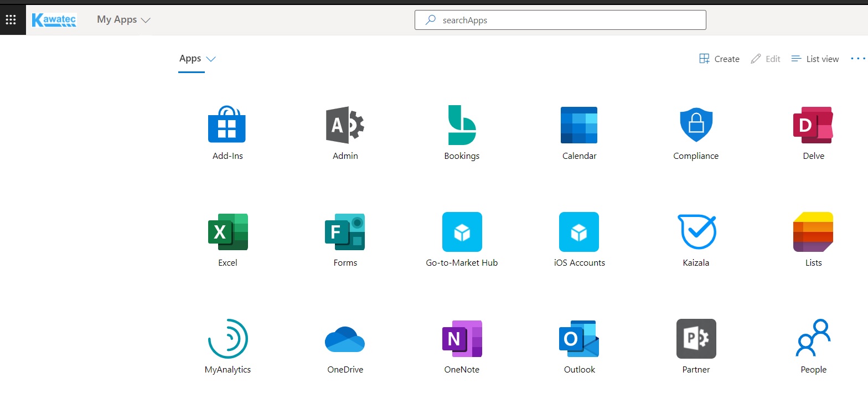868x393 pixels.
Task: Click the Create button
Action: (x=719, y=59)
